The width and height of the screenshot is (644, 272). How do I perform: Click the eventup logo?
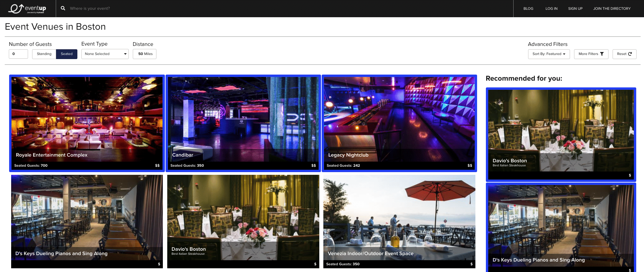coord(28,8)
